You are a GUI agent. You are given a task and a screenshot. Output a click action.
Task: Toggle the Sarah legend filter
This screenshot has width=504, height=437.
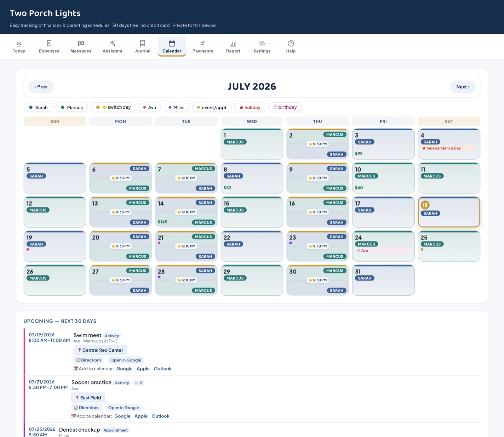click(x=38, y=107)
